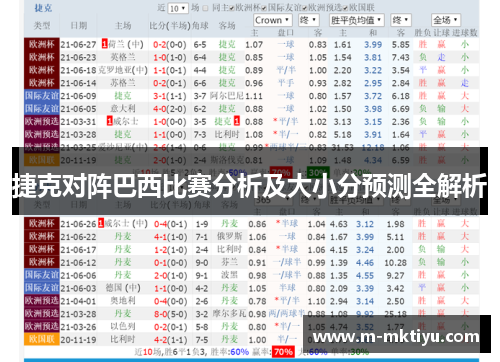Open the 胜平负均值 dropdown
The image size is (500, 362).
(357, 20)
